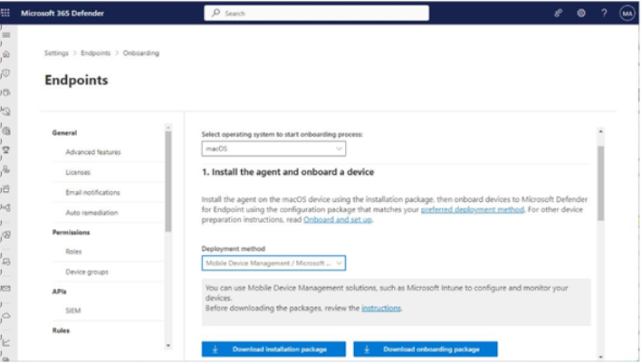This screenshot has width=642, height=364.
Task: Open Settings gear icon in header
Action: (x=581, y=13)
